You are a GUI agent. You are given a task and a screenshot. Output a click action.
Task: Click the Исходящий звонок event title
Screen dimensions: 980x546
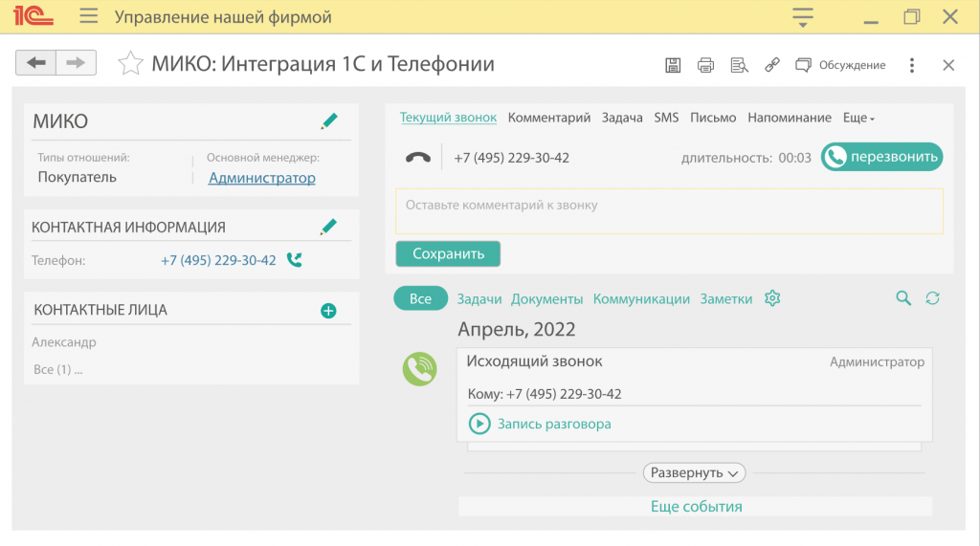point(534,361)
